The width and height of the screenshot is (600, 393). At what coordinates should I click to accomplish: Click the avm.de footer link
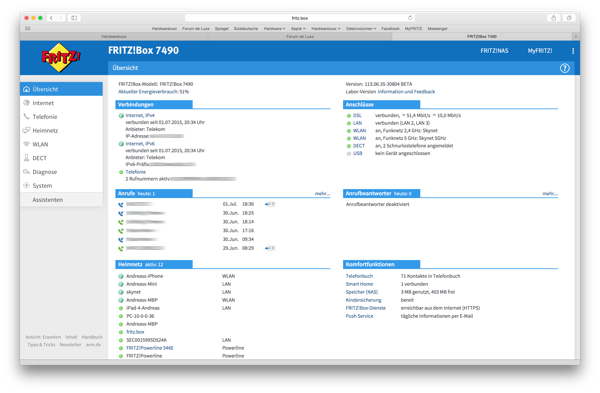pyautogui.click(x=93, y=344)
